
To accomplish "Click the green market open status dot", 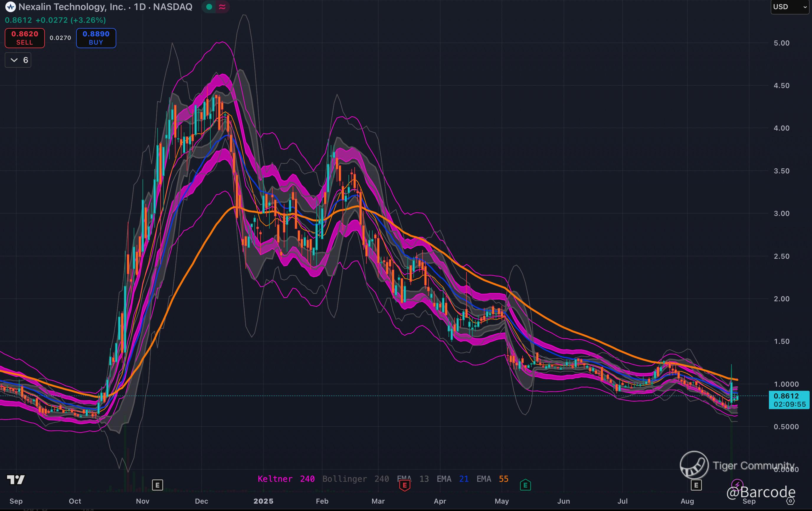I will [209, 7].
